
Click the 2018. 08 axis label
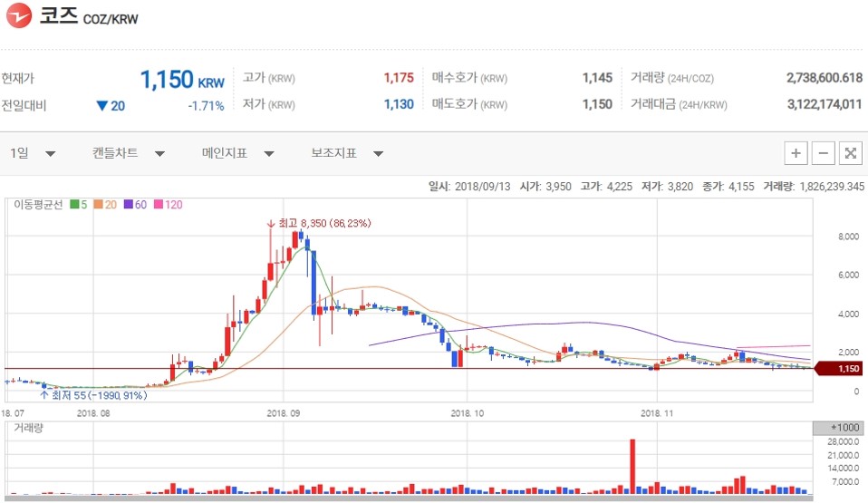coord(93,413)
